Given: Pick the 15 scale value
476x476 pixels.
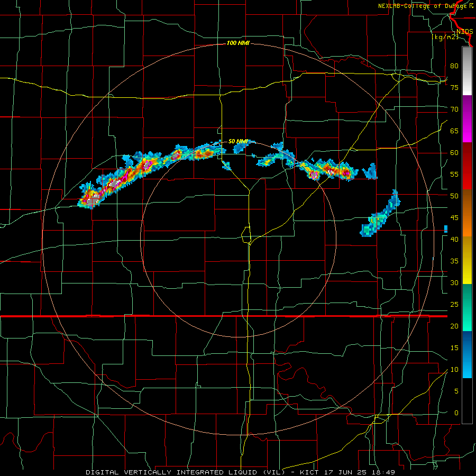Looking at the screenshot, I should click(454, 348).
